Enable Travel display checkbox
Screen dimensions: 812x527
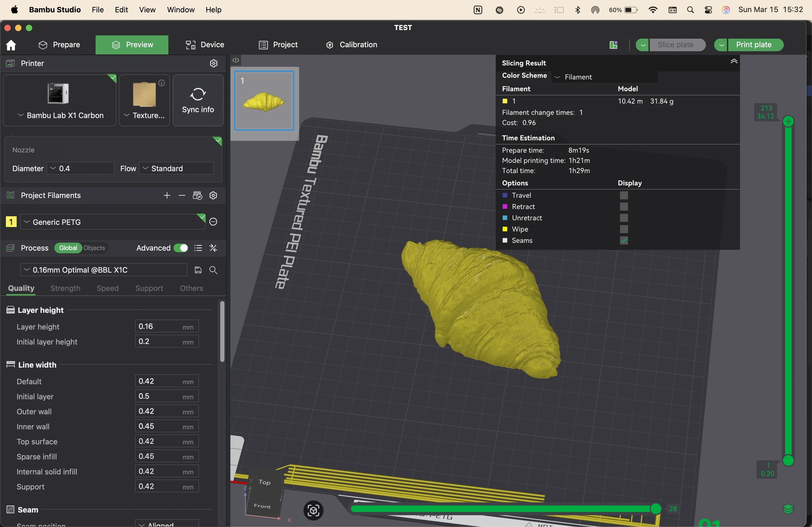[x=624, y=195]
